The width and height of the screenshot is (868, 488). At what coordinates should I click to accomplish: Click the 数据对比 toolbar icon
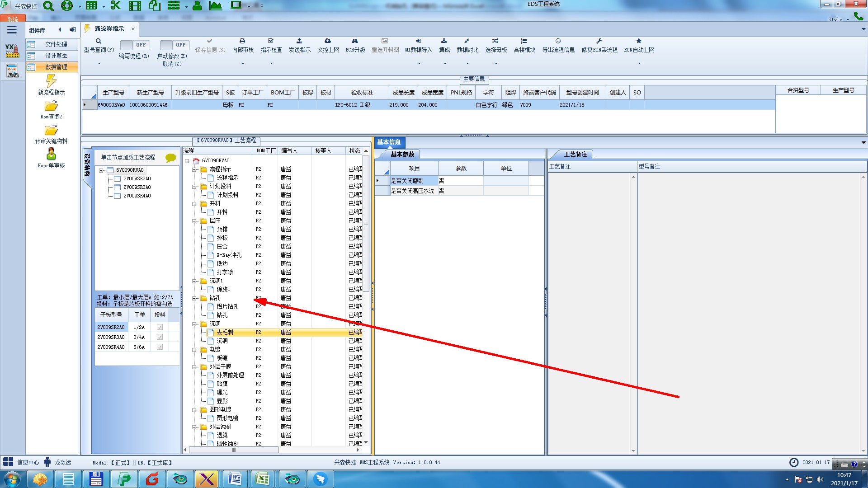(467, 41)
